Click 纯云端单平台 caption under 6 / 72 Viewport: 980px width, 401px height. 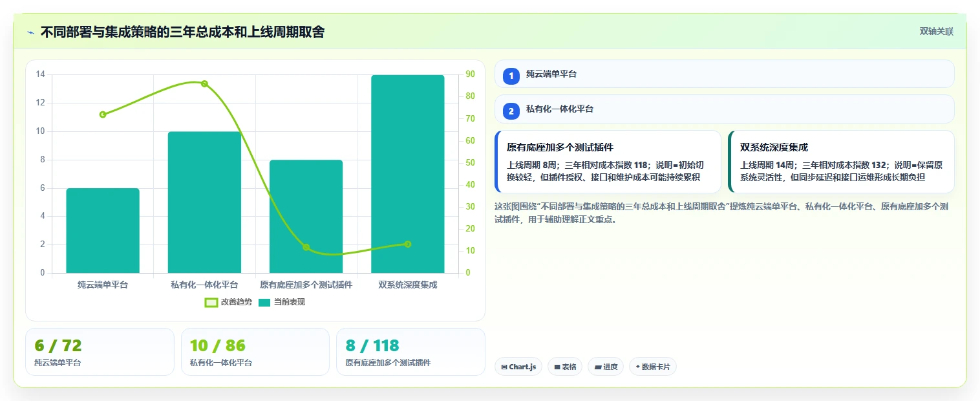click(58, 363)
